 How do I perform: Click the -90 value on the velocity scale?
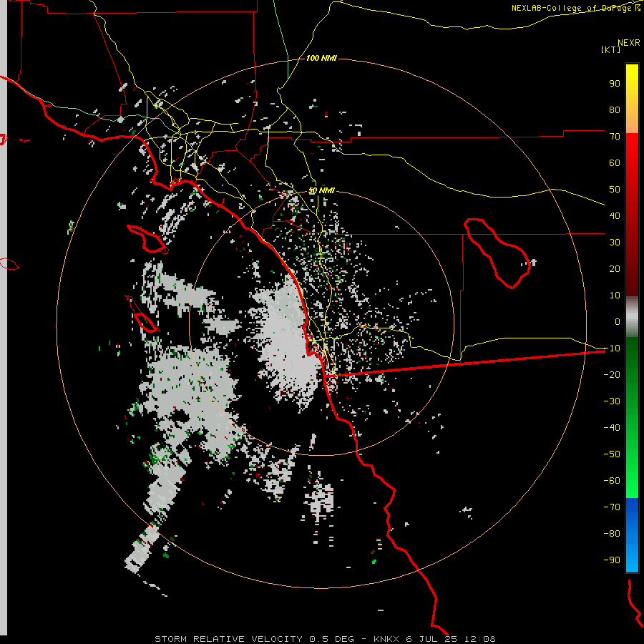[612, 560]
